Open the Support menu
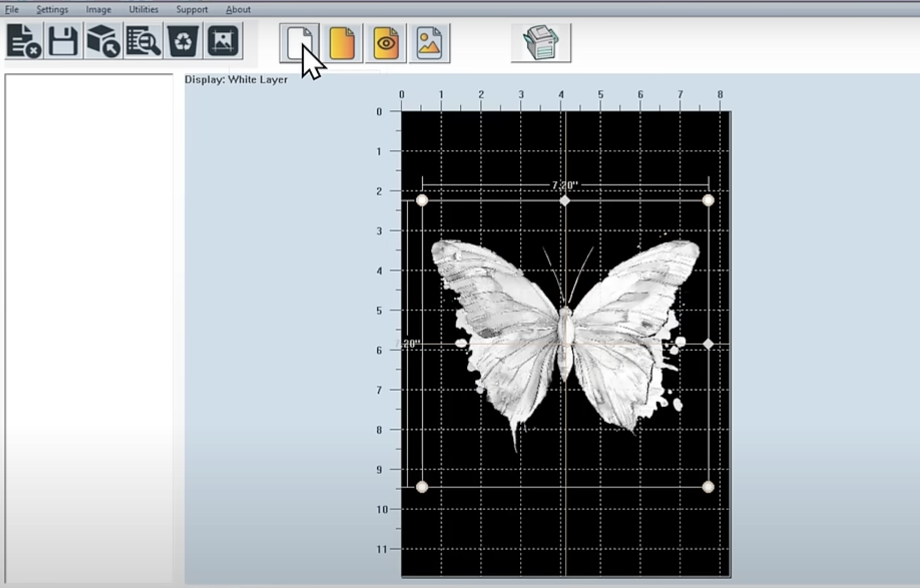 [x=192, y=9]
